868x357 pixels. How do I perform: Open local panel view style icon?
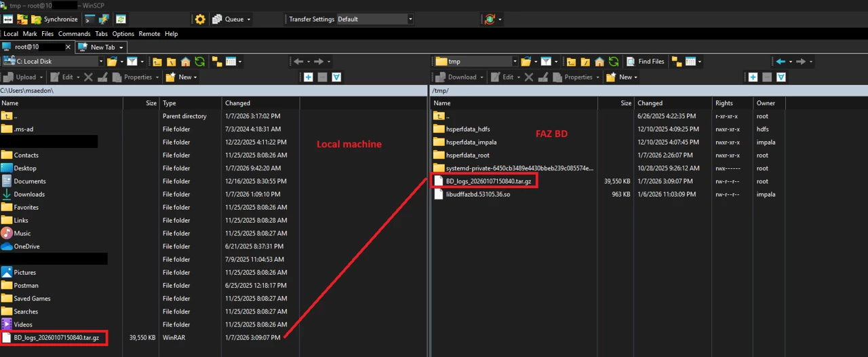pyautogui.click(x=231, y=61)
